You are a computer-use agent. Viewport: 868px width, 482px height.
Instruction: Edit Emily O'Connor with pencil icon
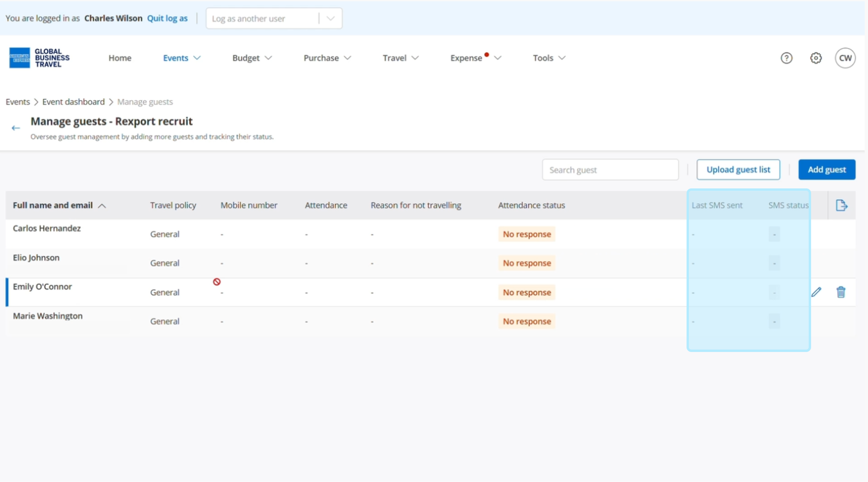[x=816, y=292]
